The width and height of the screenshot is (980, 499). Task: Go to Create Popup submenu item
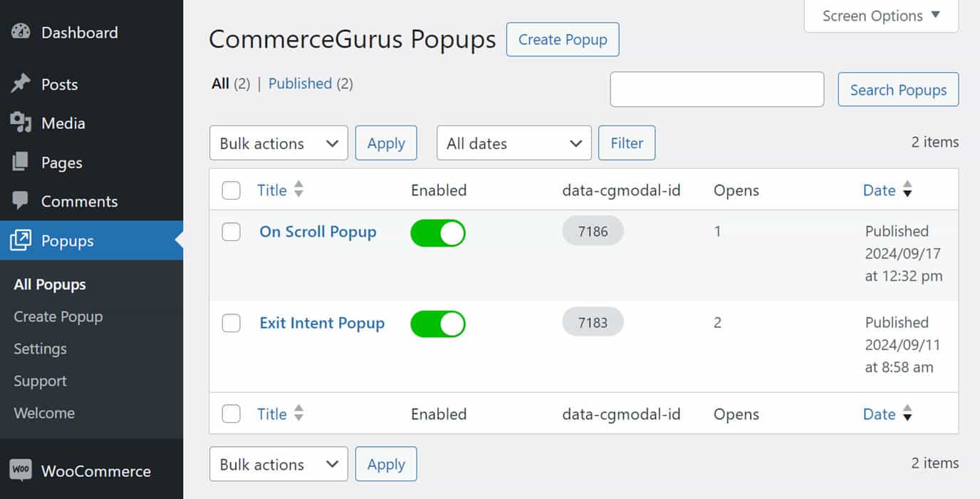(58, 317)
